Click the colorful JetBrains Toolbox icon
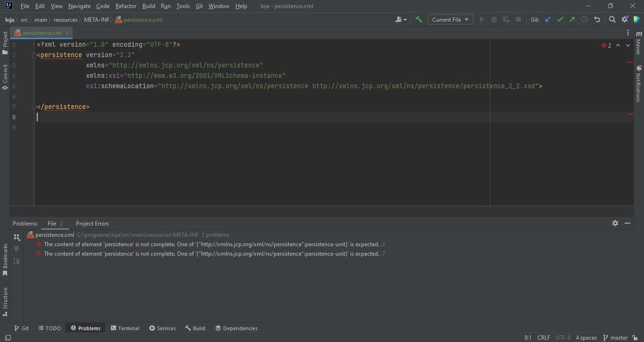Viewport: 644px width, 342px height. (637, 19)
